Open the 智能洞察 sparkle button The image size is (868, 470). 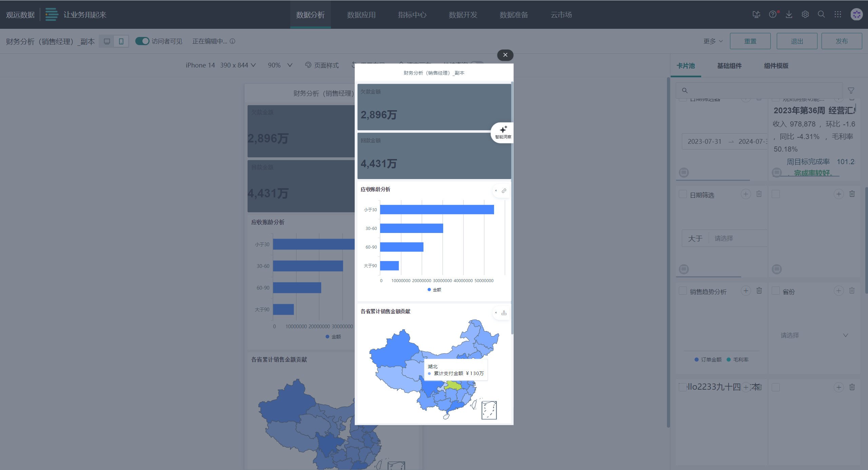[503, 132]
